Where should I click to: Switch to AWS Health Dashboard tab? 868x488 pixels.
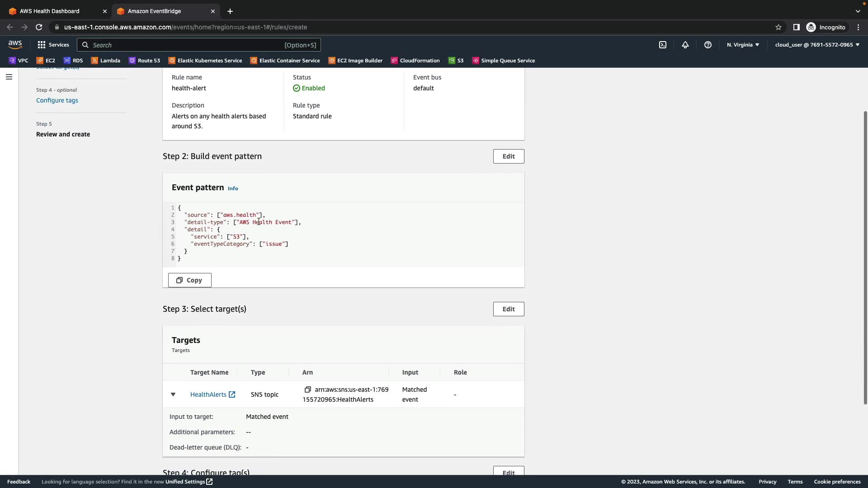coord(50,11)
